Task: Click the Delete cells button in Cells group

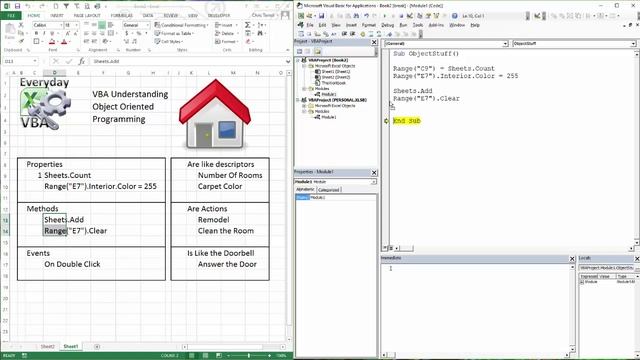Action: click(x=227, y=33)
